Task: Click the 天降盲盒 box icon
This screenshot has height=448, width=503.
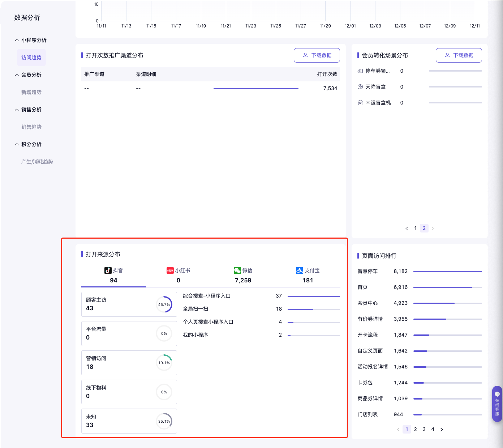Action: tap(360, 87)
